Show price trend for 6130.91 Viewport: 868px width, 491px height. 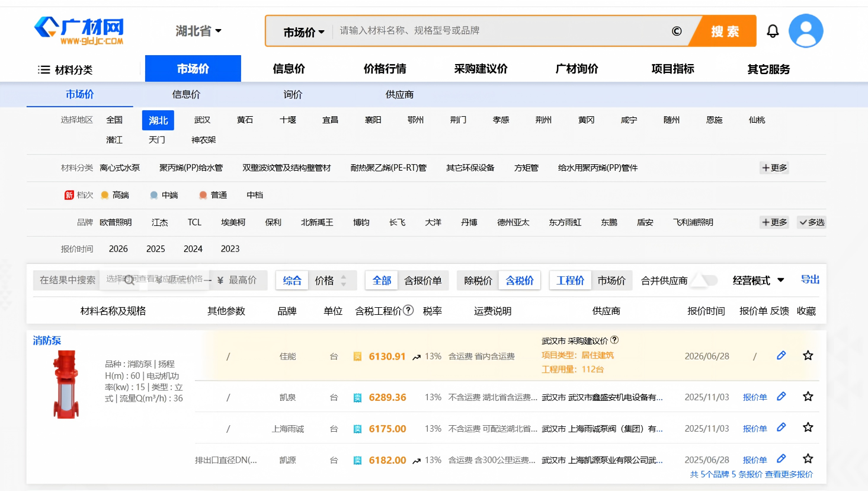[417, 357]
